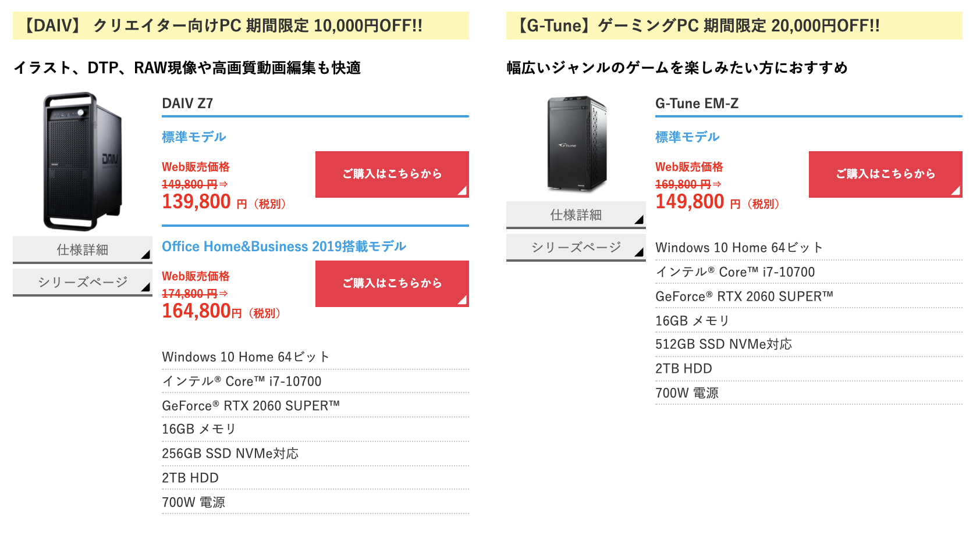Open シリーズページ under the DAIV Z7 image
Viewport: 980px width, 542px height.
83,283
